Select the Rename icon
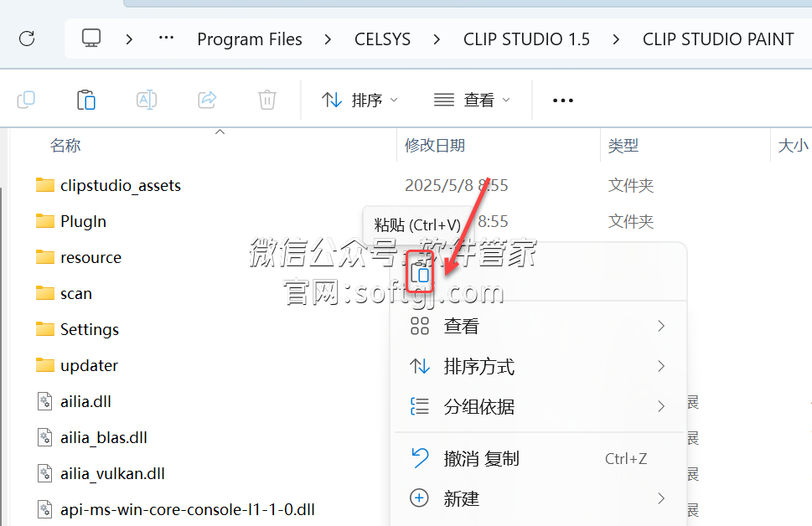The image size is (812, 526). pyautogui.click(x=146, y=99)
